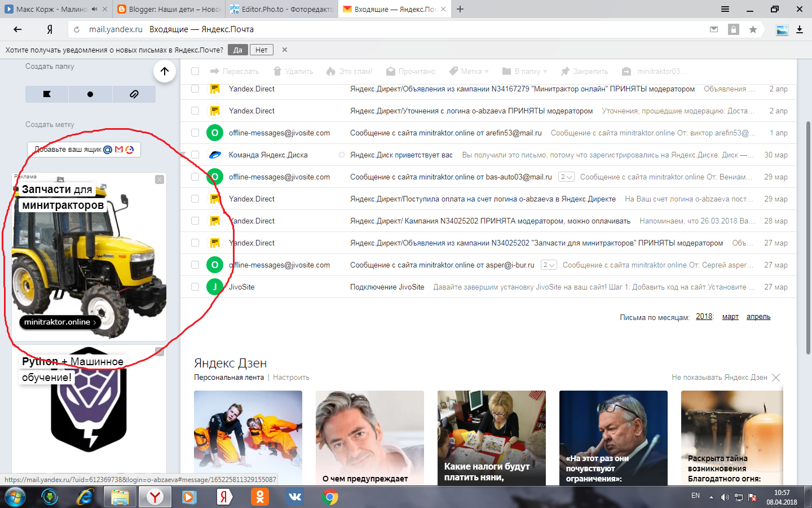Check the Поступила оплата на счет letter

(195, 199)
